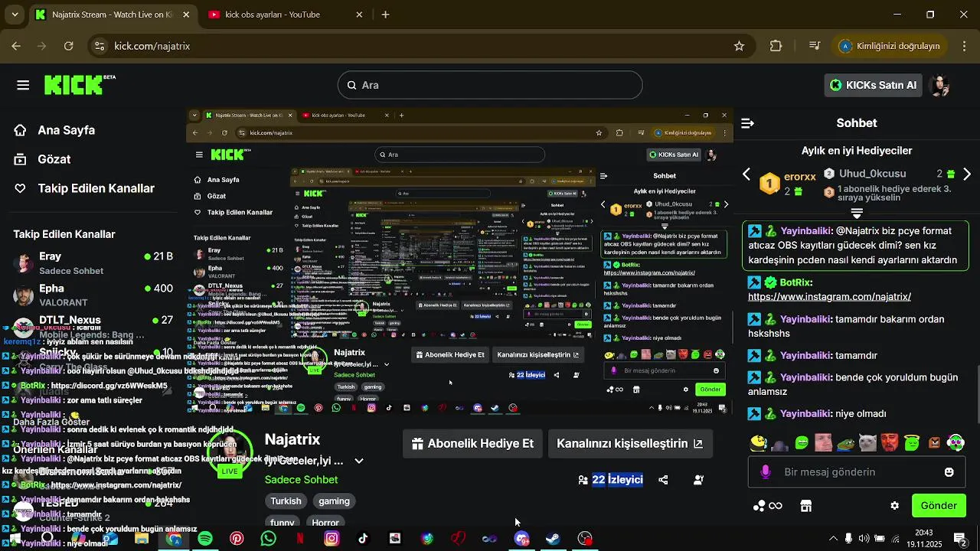Click the Gönder send button
The width and height of the screenshot is (980, 551).
point(939,506)
